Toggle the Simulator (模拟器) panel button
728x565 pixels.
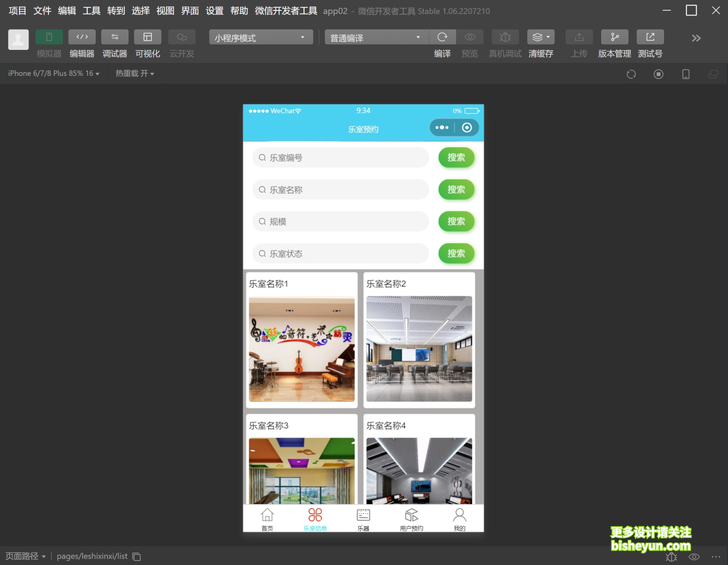click(x=49, y=37)
